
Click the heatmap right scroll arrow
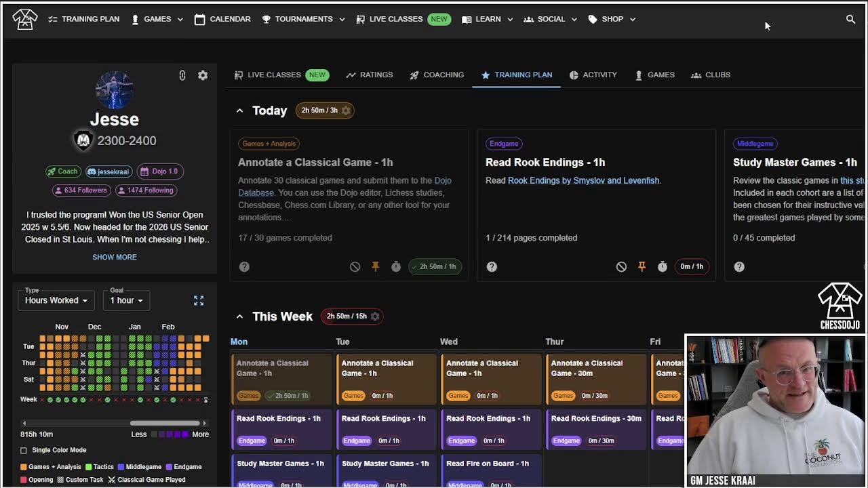tap(205, 424)
